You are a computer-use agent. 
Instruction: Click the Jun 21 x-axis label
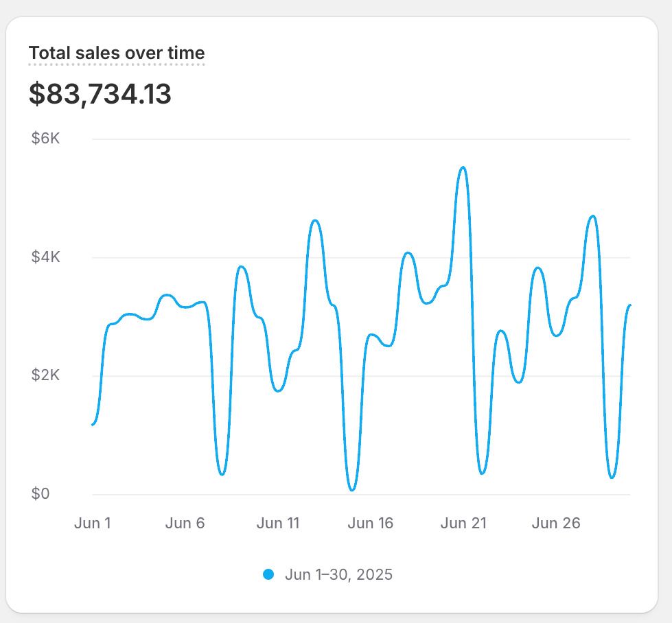point(464,523)
